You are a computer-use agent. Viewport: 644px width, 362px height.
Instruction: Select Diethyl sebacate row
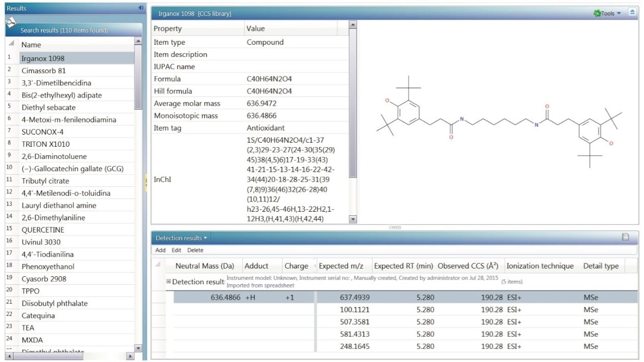[77, 107]
